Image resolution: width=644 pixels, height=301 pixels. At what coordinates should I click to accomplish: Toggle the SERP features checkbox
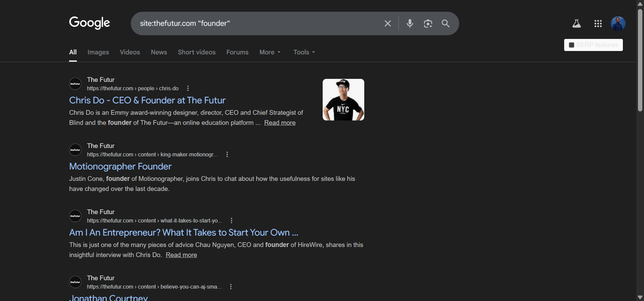pos(572,45)
